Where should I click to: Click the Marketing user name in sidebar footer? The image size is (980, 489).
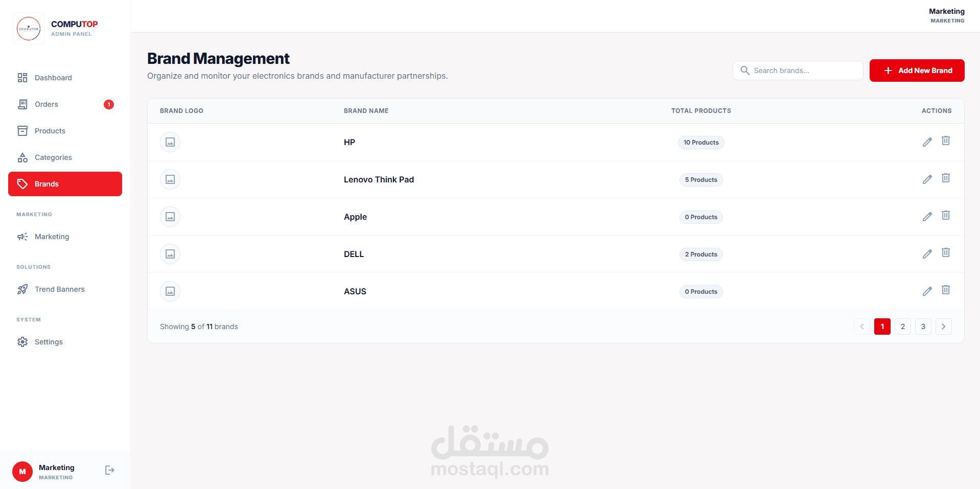[57, 468]
